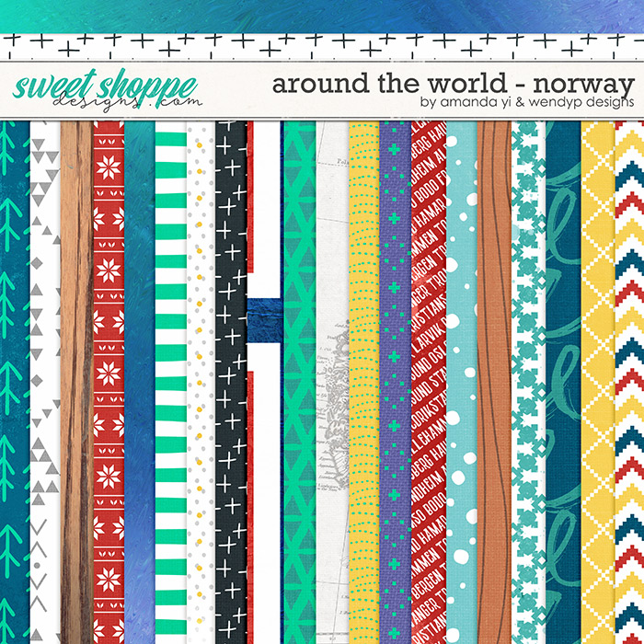Select the black paper with white plus signs
The image size is (644, 644).
231,383
